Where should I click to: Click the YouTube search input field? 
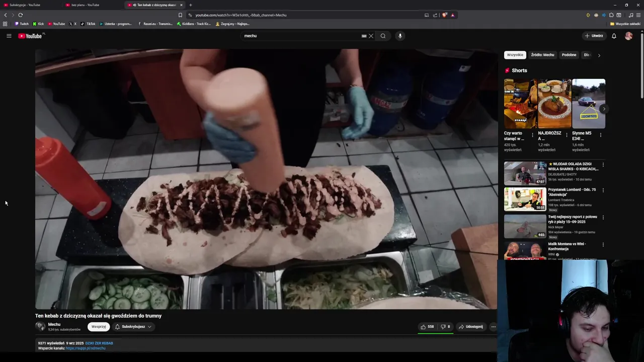click(x=301, y=36)
